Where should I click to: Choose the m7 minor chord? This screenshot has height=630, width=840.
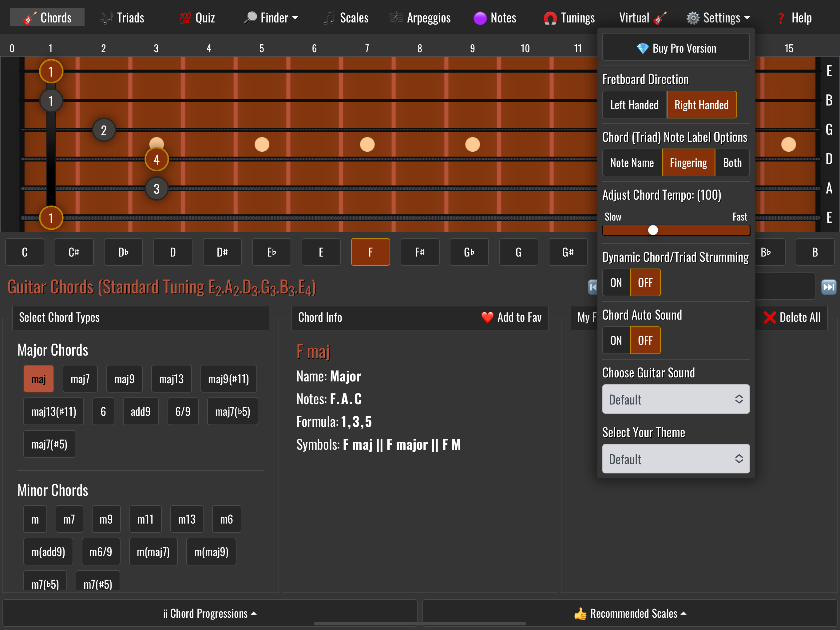69,519
